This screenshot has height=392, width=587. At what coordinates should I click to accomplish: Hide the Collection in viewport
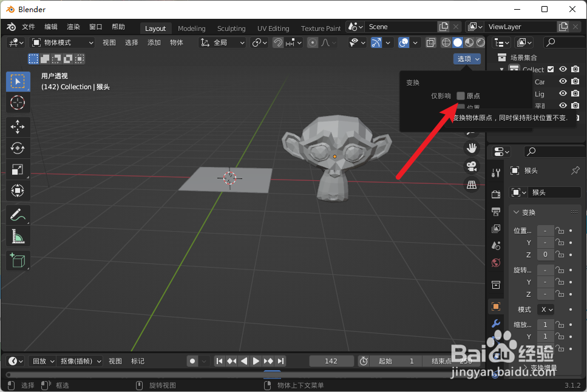click(563, 69)
